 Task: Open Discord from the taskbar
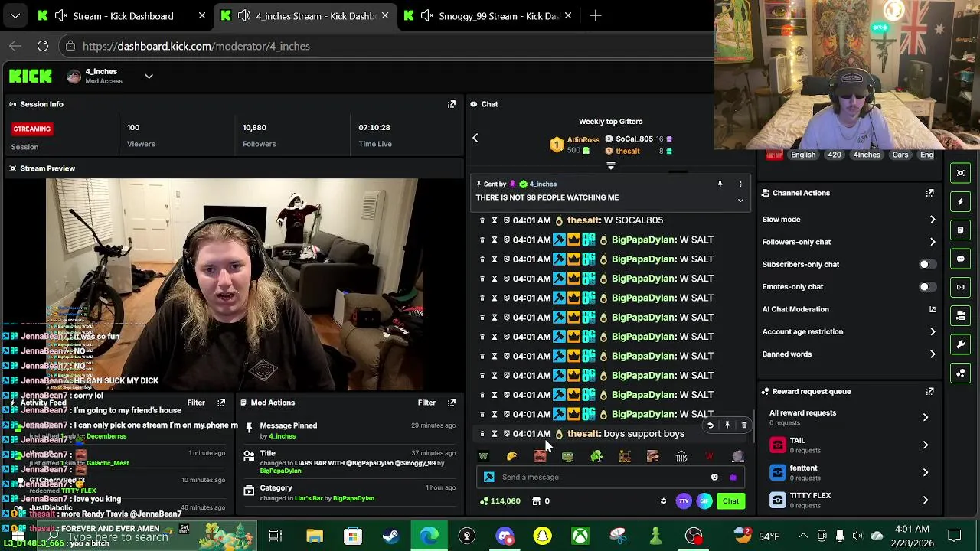coord(505,536)
